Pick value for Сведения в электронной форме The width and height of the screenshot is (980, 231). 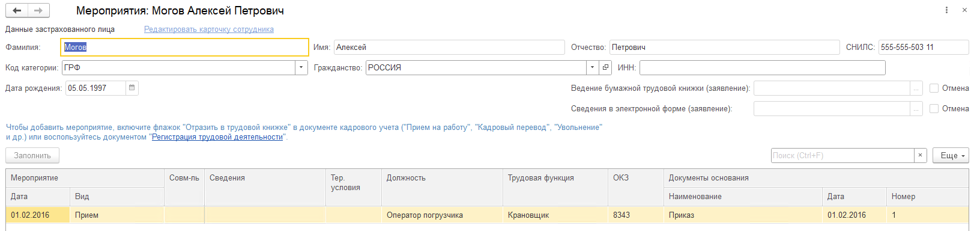(916, 109)
